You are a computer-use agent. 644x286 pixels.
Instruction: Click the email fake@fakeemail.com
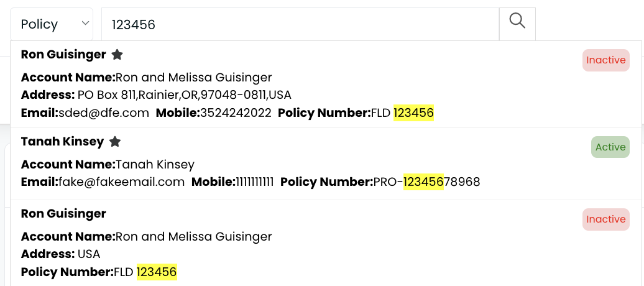pos(122,182)
